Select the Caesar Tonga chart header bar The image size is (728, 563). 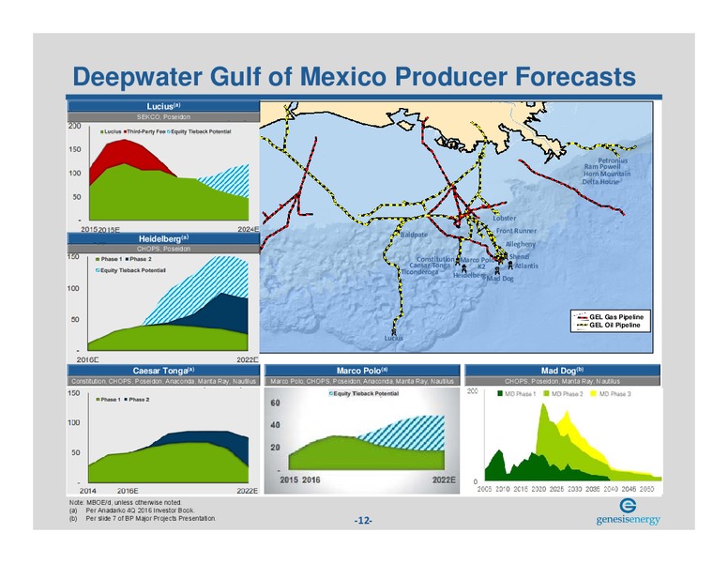coord(163,371)
